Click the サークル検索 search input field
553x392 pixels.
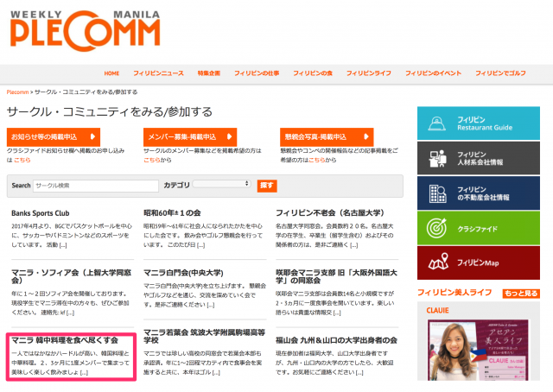(x=96, y=185)
